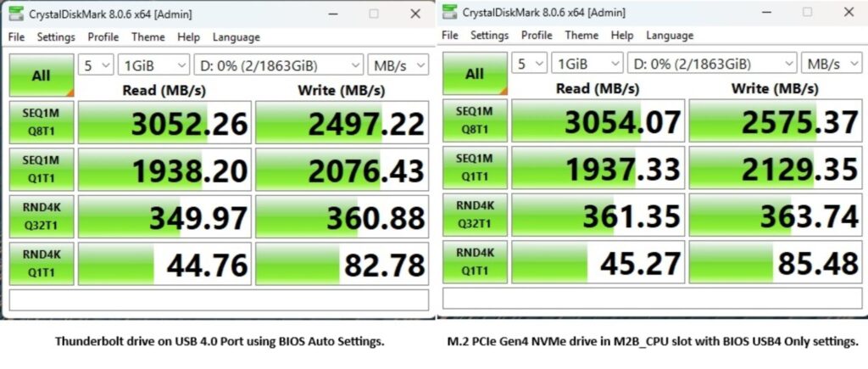
Task: Start RND4K Q1T1 test in right window
Action: [475, 262]
